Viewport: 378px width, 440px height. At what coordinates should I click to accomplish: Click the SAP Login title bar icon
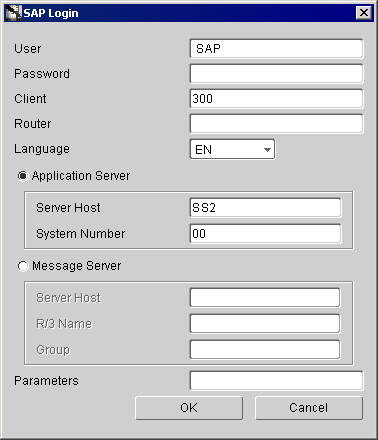click(x=13, y=13)
